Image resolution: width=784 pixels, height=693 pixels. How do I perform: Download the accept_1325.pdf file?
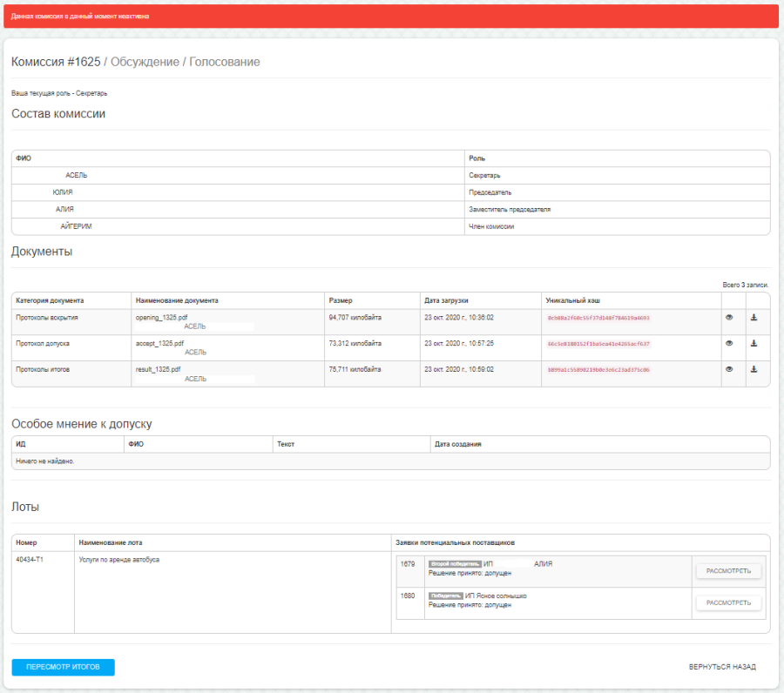pyautogui.click(x=754, y=344)
